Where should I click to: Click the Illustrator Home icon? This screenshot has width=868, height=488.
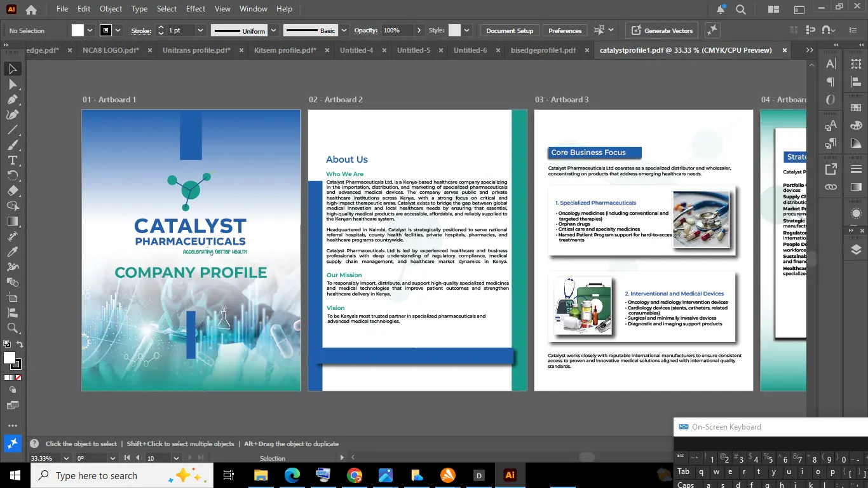coord(31,10)
